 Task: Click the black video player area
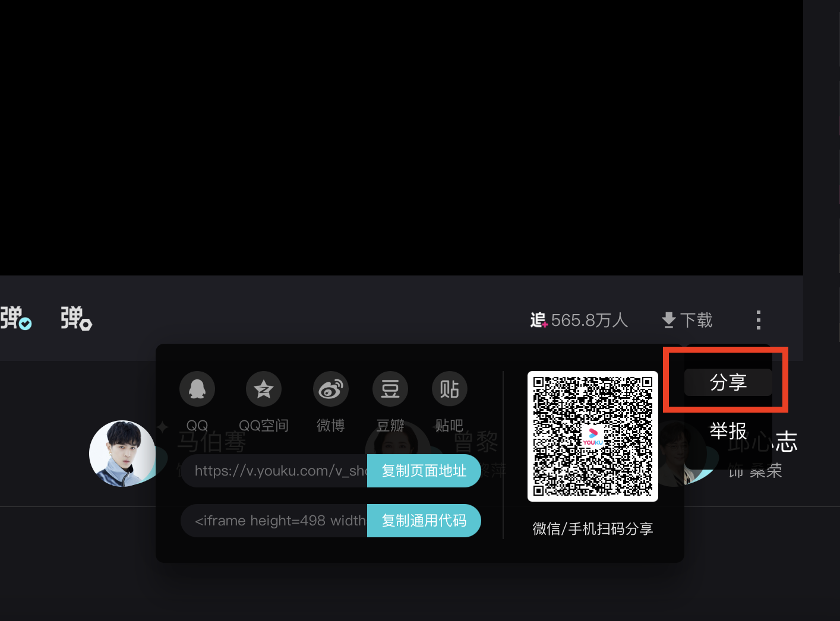click(x=402, y=138)
